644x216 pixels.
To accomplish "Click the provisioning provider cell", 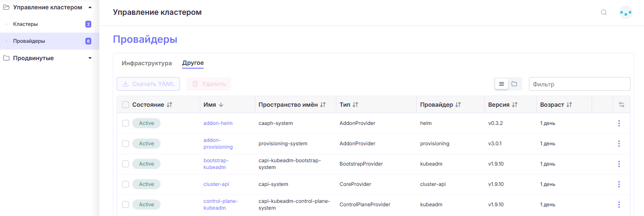I will [435, 144].
